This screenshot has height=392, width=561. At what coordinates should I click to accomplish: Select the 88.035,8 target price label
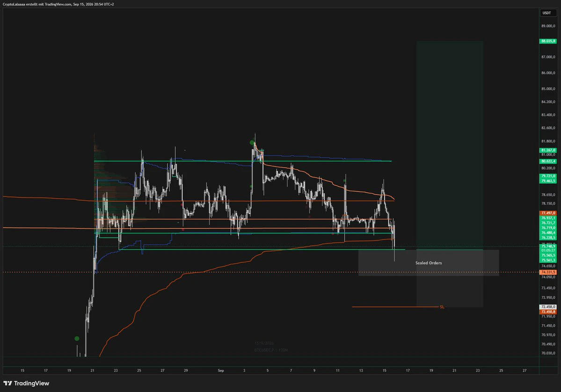point(548,41)
